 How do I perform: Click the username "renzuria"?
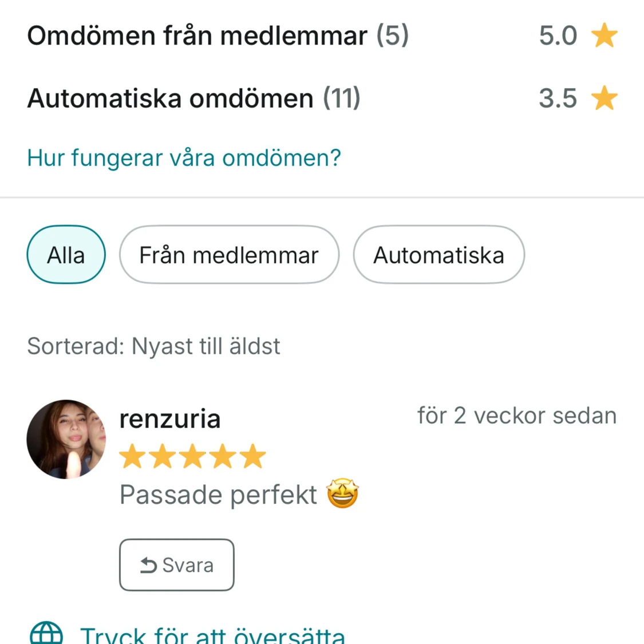click(169, 419)
